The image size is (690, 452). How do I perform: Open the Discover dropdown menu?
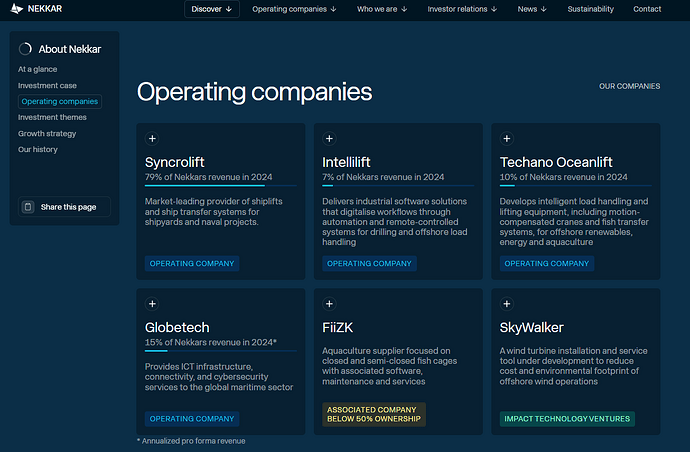[212, 9]
